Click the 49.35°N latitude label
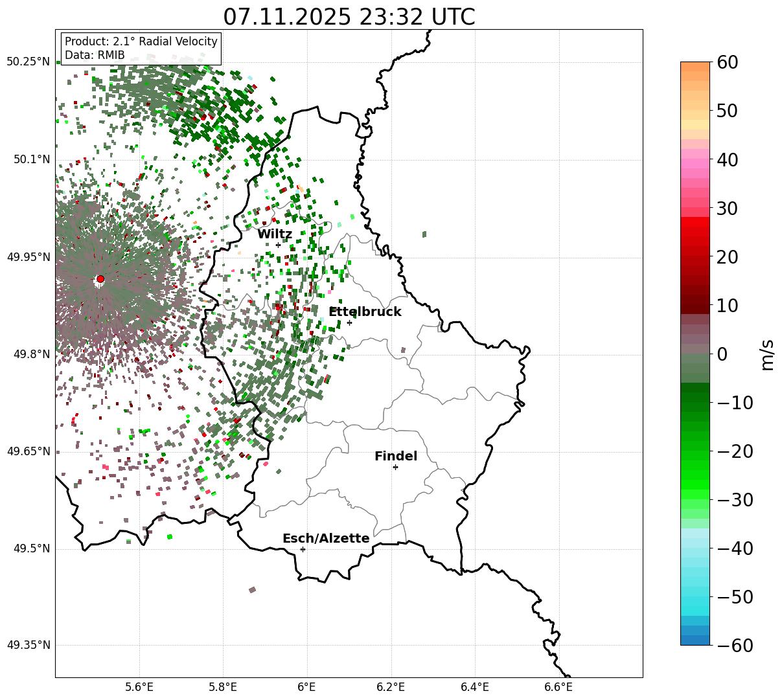 (29, 645)
